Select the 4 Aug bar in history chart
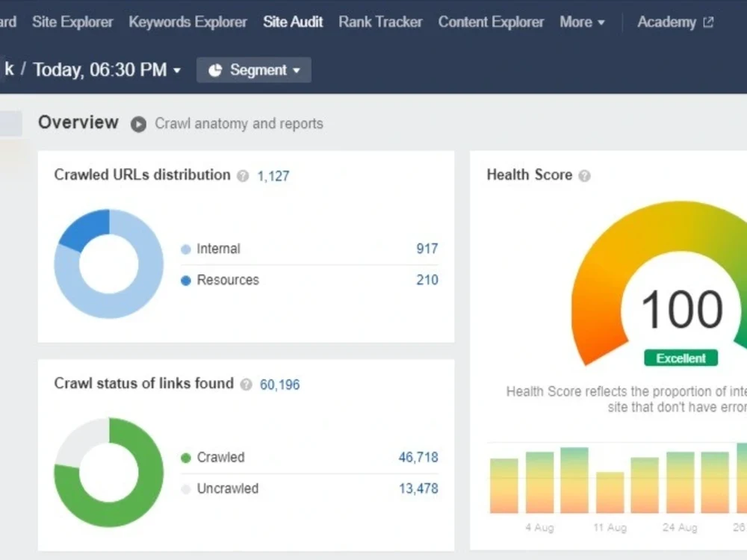This screenshot has height=560, width=747. click(x=540, y=482)
